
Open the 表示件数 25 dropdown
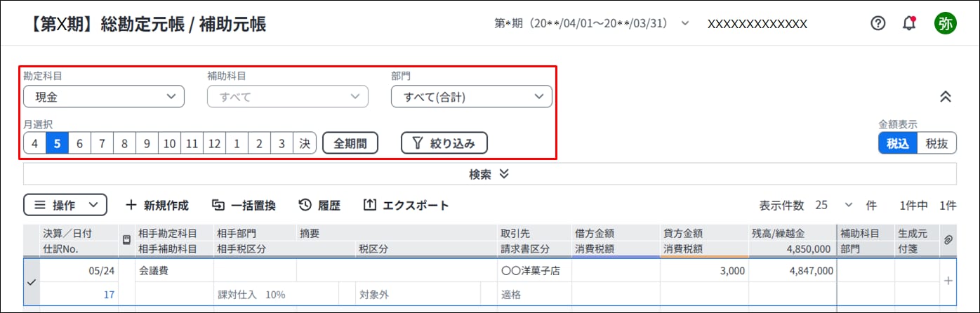point(835,205)
